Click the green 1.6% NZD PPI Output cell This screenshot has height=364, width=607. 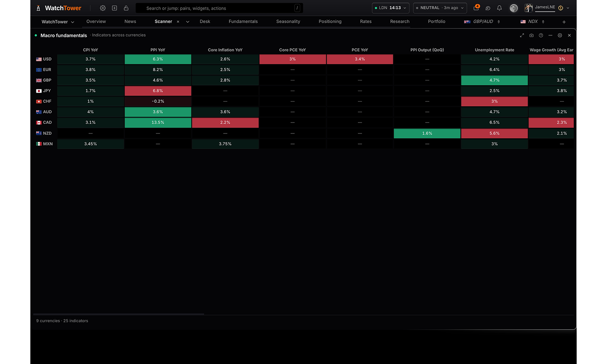tap(427, 133)
